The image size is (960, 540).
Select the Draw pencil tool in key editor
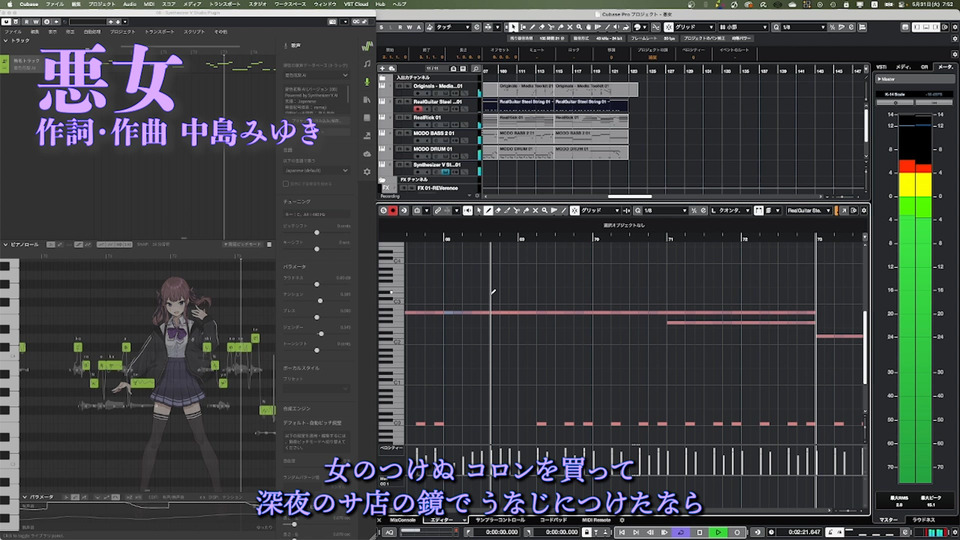coord(488,211)
